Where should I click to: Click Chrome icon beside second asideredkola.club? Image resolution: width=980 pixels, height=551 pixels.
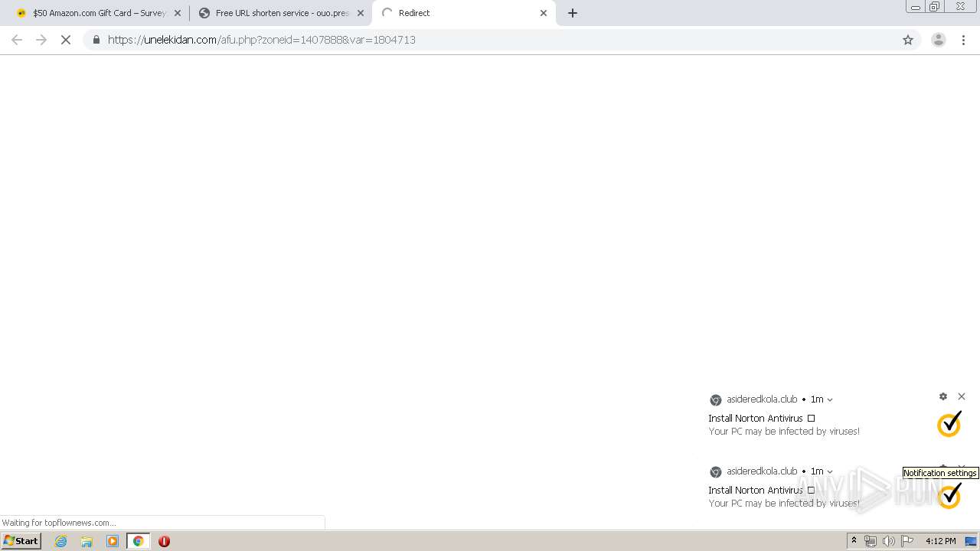pyautogui.click(x=716, y=471)
